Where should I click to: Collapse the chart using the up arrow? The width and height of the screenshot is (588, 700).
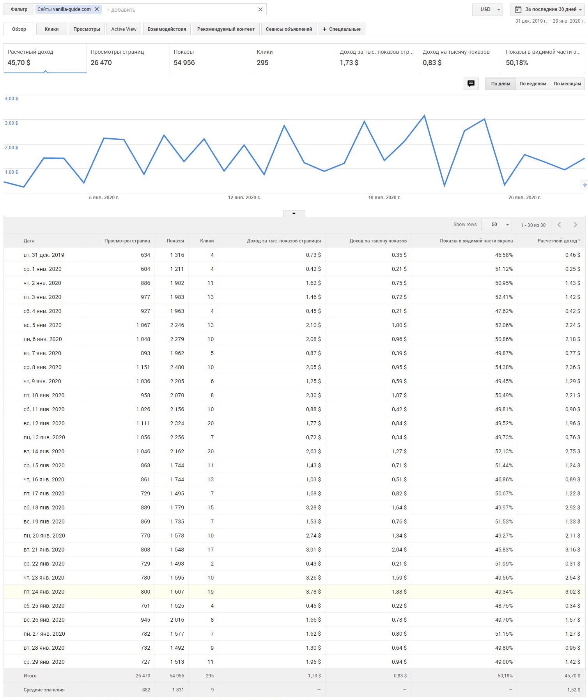[x=294, y=213]
